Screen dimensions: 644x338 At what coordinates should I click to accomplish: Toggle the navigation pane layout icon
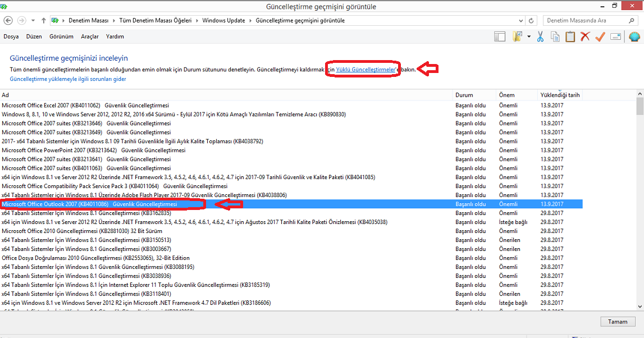click(500, 36)
